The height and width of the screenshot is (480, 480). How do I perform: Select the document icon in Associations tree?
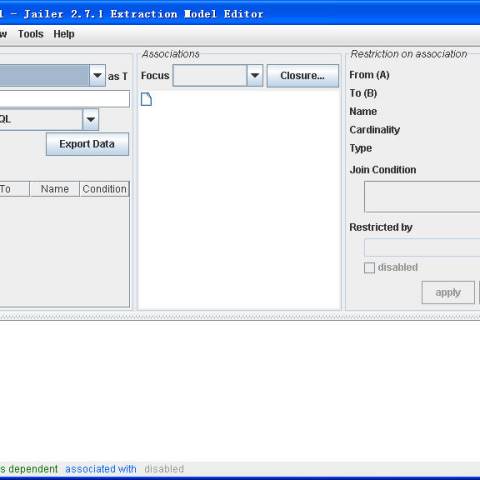(146, 99)
